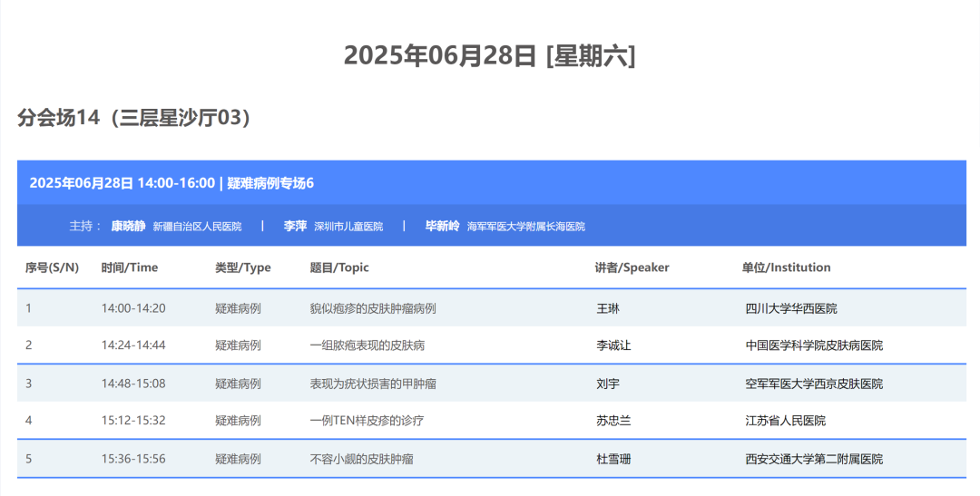
Task: Click moderator name 康晓静
Action: pyautogui.click(x=128, y=226)
